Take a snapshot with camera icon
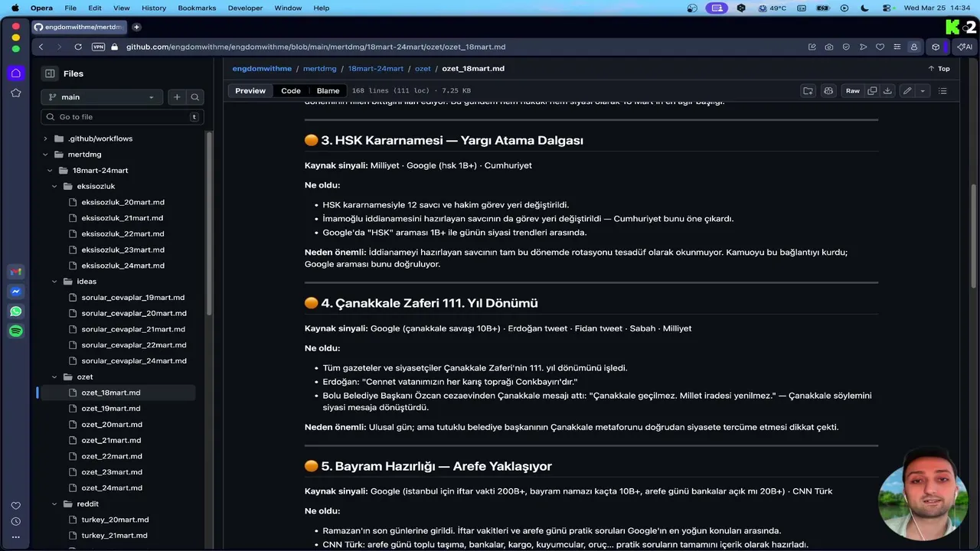The image size is (980, 551). (829, 47)
